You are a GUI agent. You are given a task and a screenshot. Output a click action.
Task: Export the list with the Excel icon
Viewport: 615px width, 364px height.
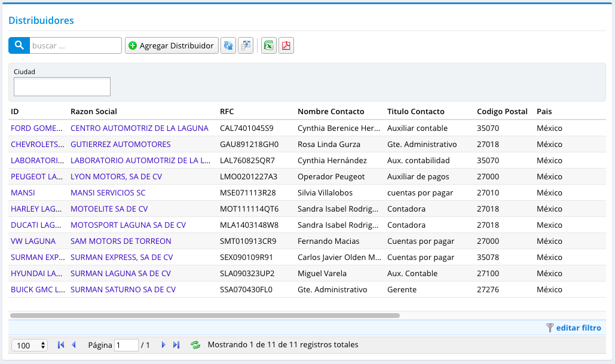coord(269,45)
